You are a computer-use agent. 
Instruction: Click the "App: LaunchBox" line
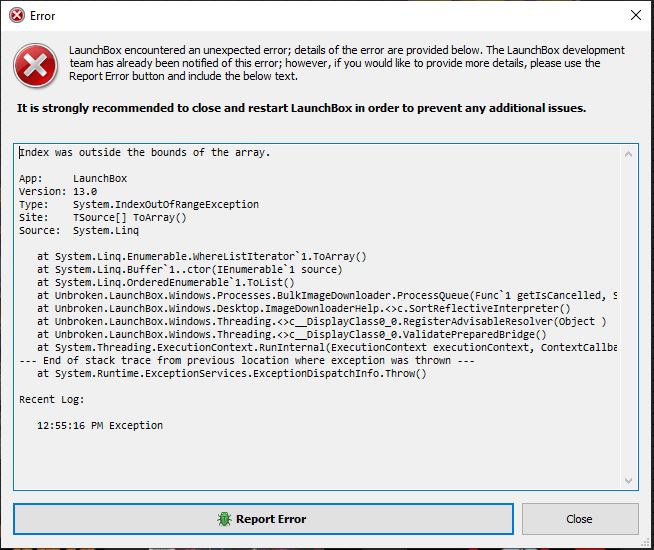point(73,178)
